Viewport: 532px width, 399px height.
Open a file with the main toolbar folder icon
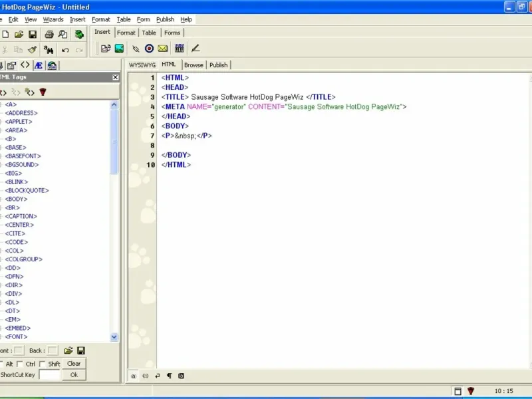pos(19,35)
